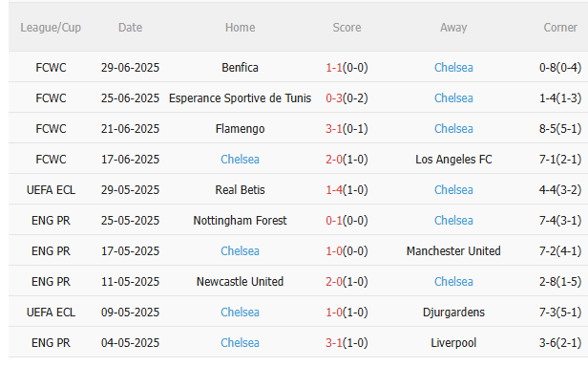The image size is (588, 367).
Task: Select Los Angeles FC away team
Action: [x=453, y=160]
